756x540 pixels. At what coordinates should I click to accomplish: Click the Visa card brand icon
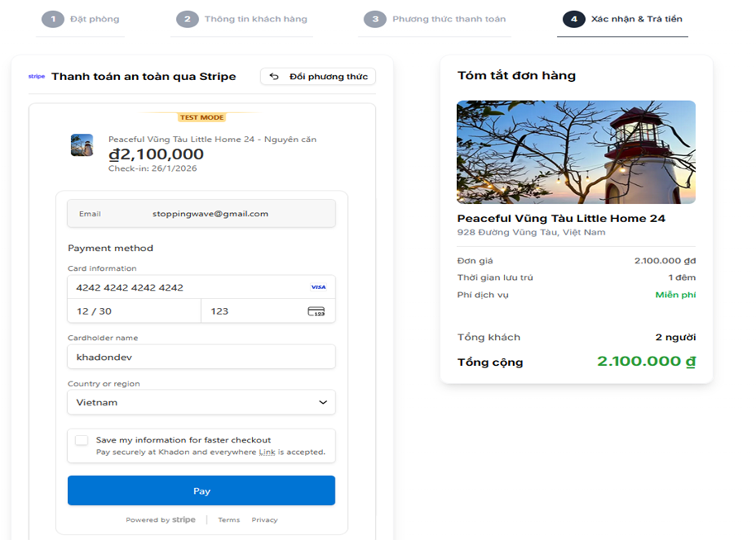click(x=318, y=287)
